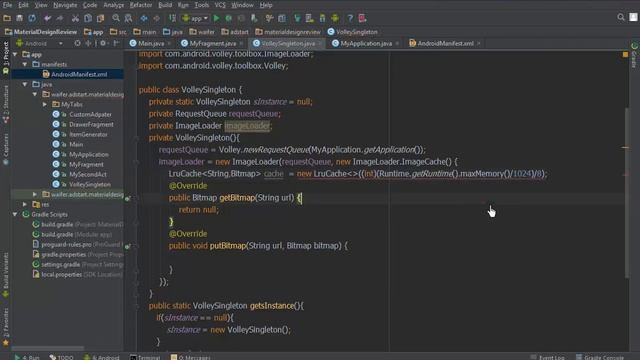
Task: Click the Project panel settings gear
Action: [103, 43]
